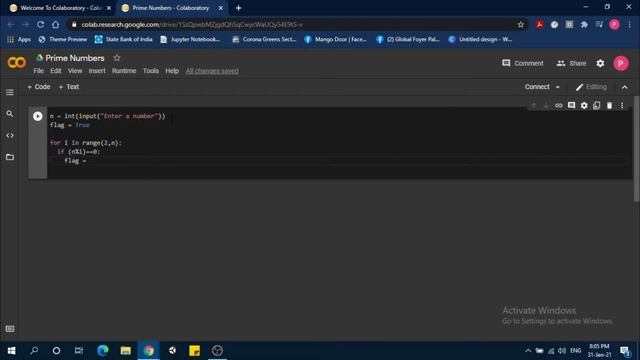This screenshot has width=640, height=360.
Task: Open Colab settings gear in header
Action: click(x=600, y=63)
